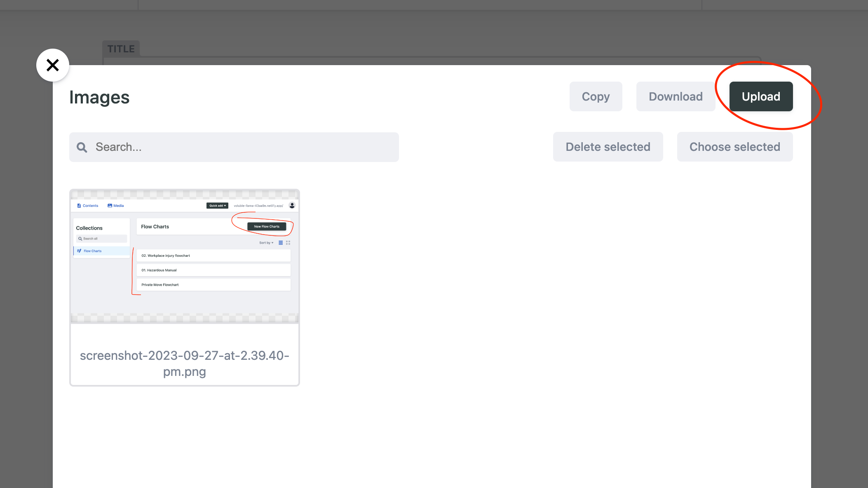Click Contents document icon in thumbnail
The width and height of the screenshot is (868, 488).
[x=79, y=206]
